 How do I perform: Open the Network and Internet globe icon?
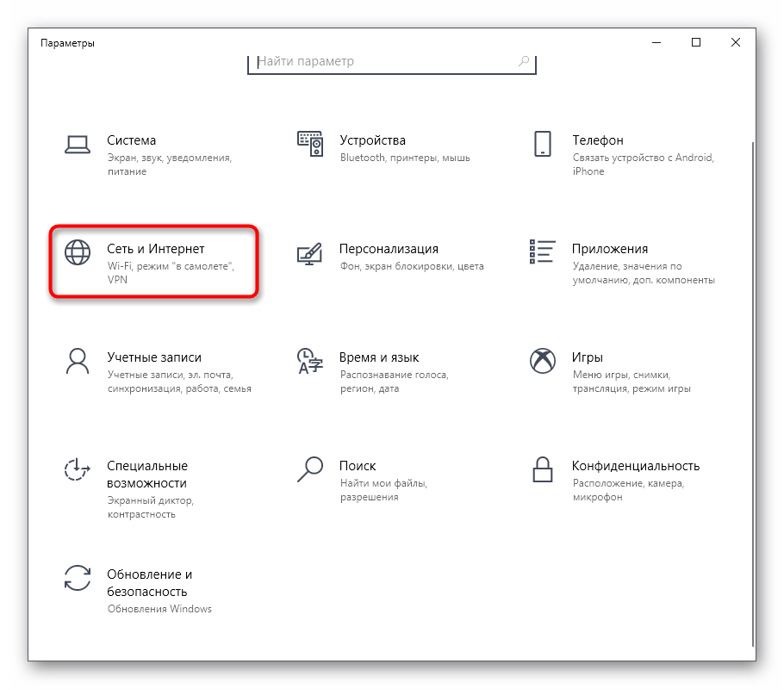pos(78,251)
